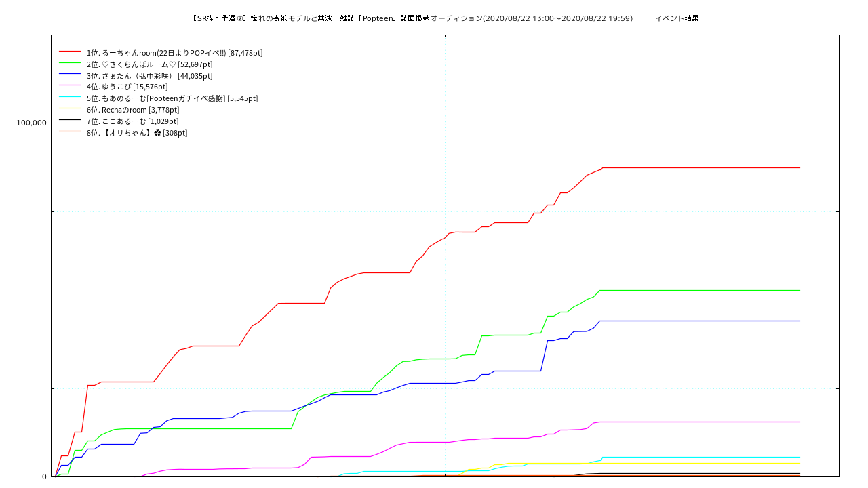
Task: Click the '100,000' y-axis label
Action: [31, 123]
